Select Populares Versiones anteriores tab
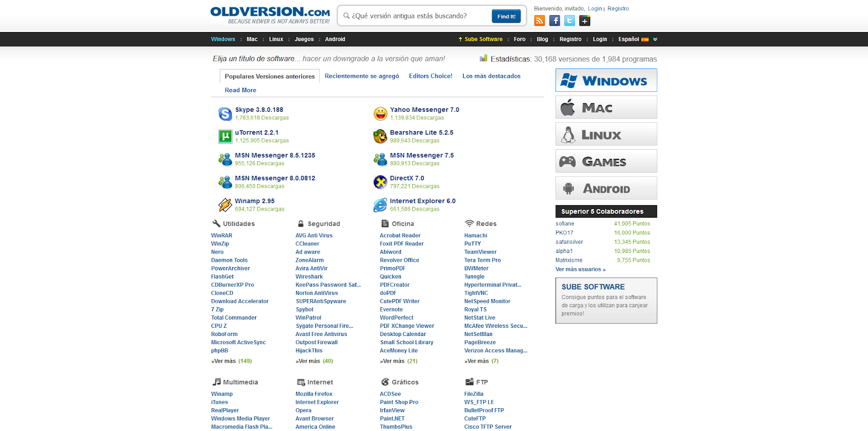Image resolution: width=868 pixels, height=431 pixels. click(270, 77)
